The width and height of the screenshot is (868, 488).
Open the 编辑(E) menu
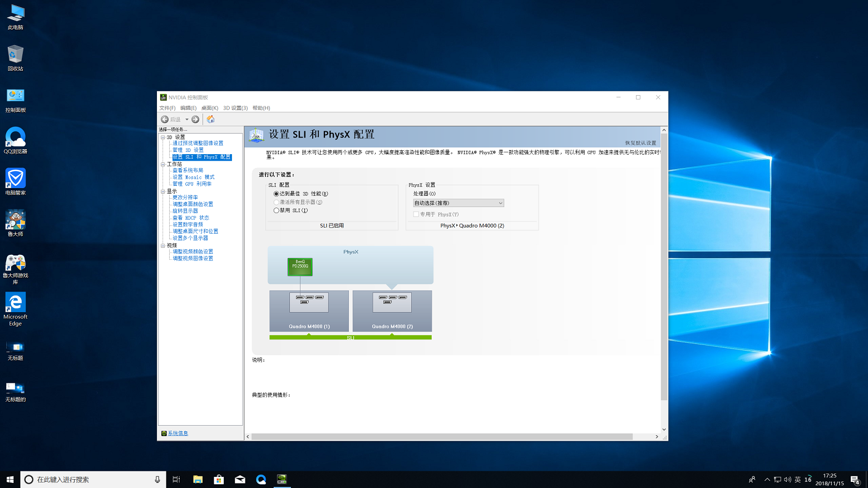pos(188,108)
